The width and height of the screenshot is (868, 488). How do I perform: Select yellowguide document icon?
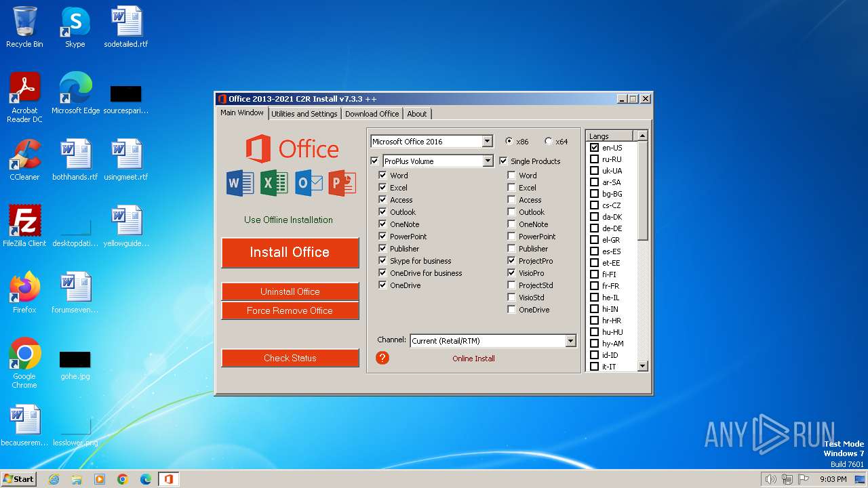click(126, 226)
